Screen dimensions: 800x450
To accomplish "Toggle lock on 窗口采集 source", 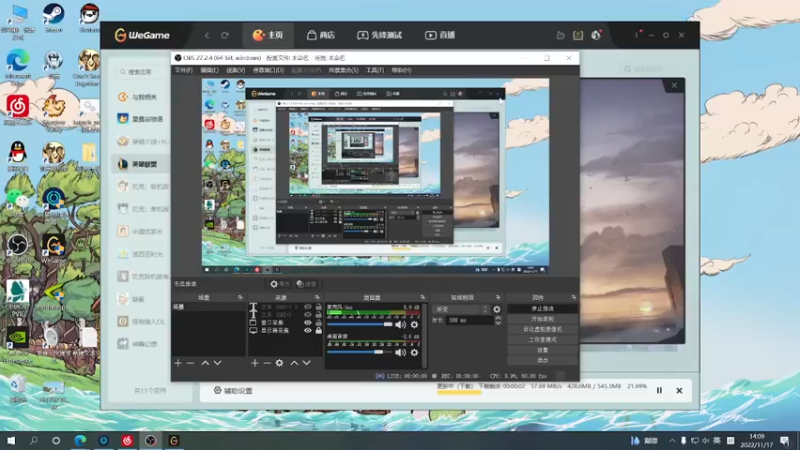I will click(x=319, y=322).
